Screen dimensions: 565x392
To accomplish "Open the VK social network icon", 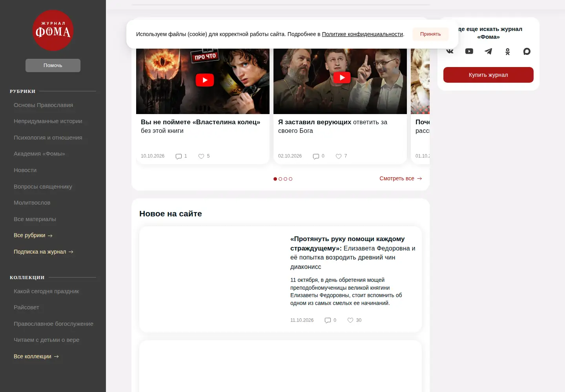I will point(450,51).
